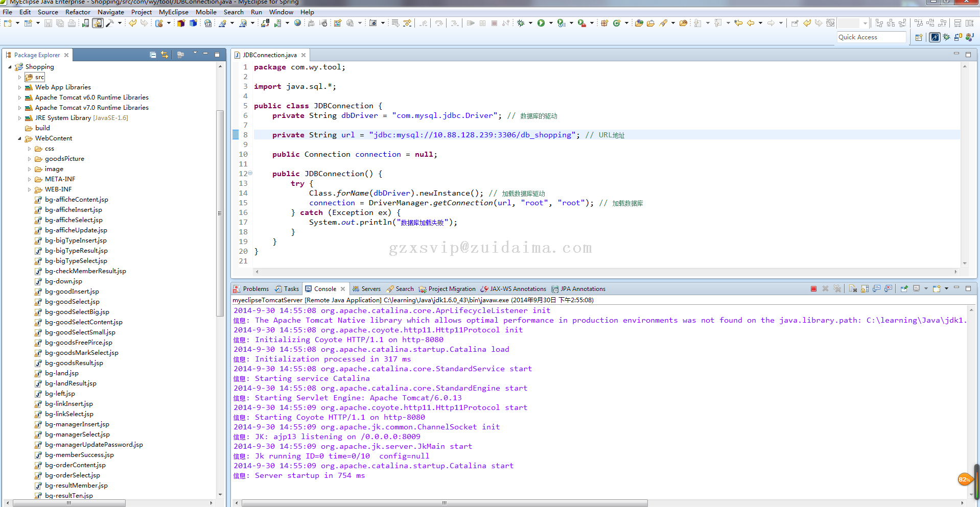Click the Open Type folder icon

point(639,23)
